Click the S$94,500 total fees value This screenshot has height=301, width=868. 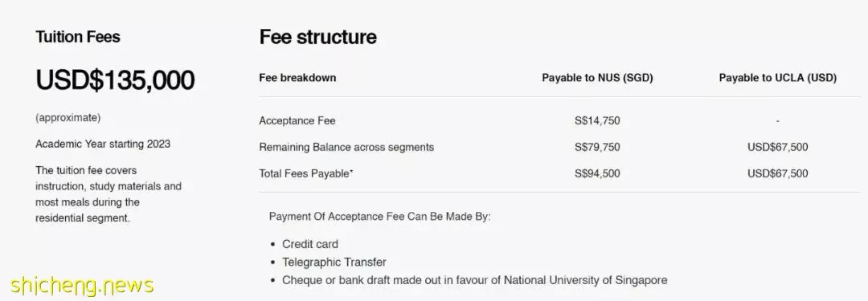pyautogui.click(x=597, y=173)
